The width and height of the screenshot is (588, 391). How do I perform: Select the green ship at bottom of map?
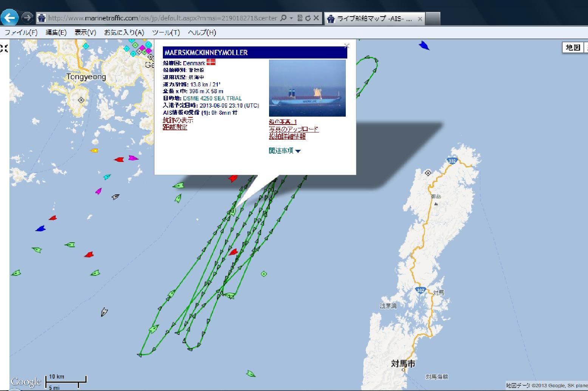251,374
